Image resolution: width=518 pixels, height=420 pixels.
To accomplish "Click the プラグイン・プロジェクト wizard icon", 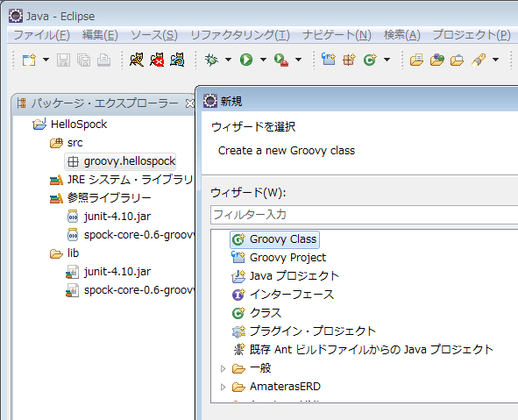I will point(238,331).
